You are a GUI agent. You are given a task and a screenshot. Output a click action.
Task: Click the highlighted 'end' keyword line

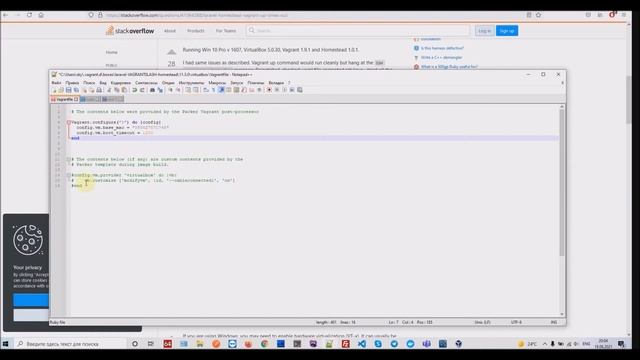[x=76, y=138]
